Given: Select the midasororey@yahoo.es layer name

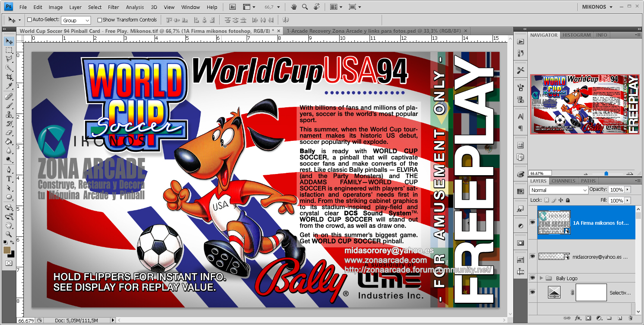Looking at the screenshot, I should click(x=600, y=257).
